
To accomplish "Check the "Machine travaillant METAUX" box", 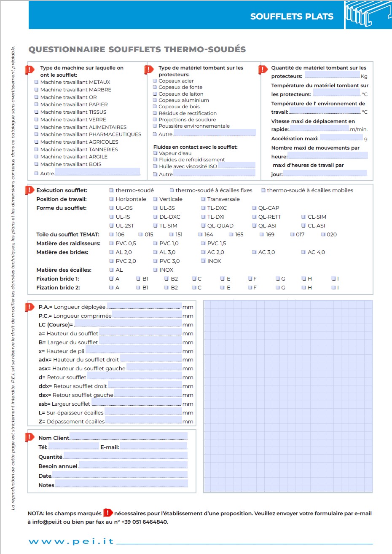I will tap(36, 82).
